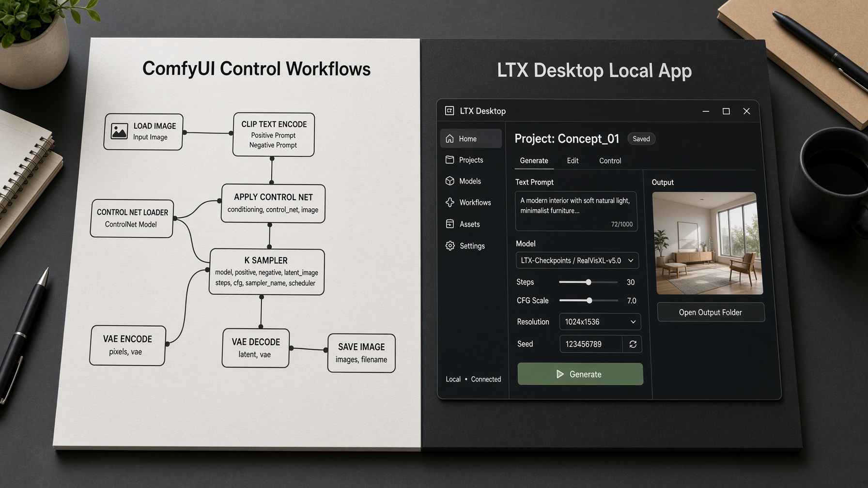Click into the Text Prompt field
Viewport: 868px width, 488px height.
(576, 211)
